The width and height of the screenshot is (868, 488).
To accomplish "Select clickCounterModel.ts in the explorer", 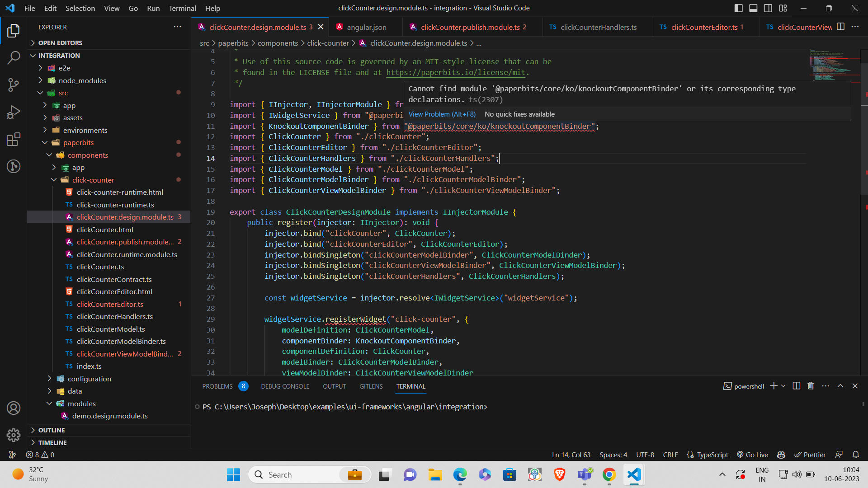I will coord(110,329).
